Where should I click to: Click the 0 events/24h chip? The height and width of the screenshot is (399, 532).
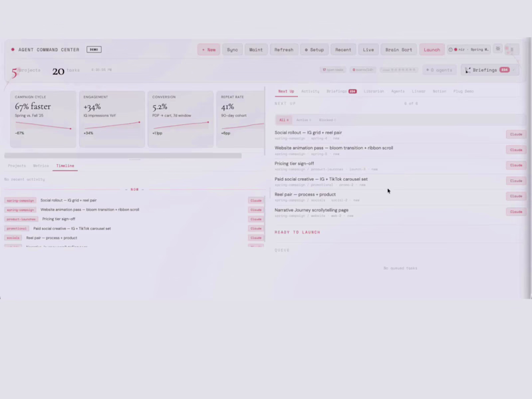coord(362,70)
